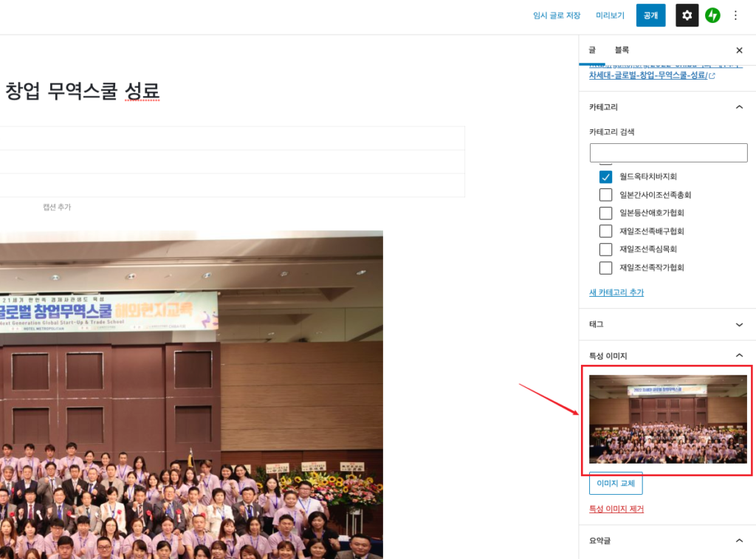Select the featured image thumbnail

(x=667, y=419)
